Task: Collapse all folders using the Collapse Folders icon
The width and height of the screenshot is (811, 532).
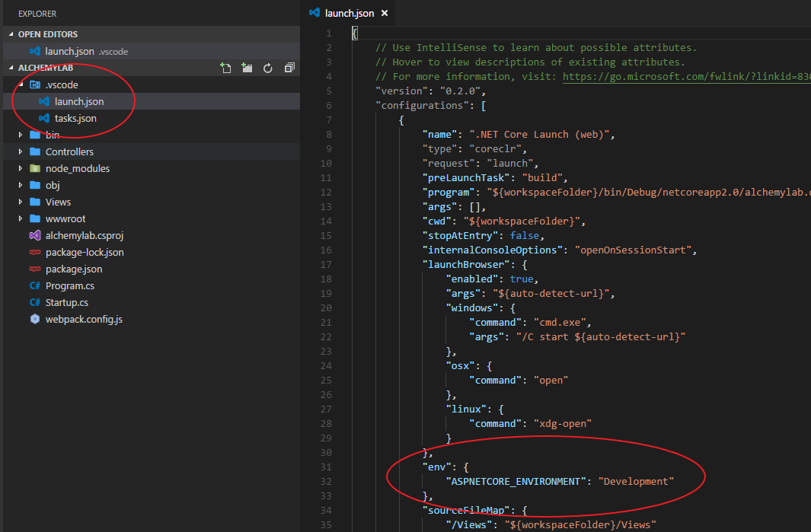Action: [x=289, y=68]
